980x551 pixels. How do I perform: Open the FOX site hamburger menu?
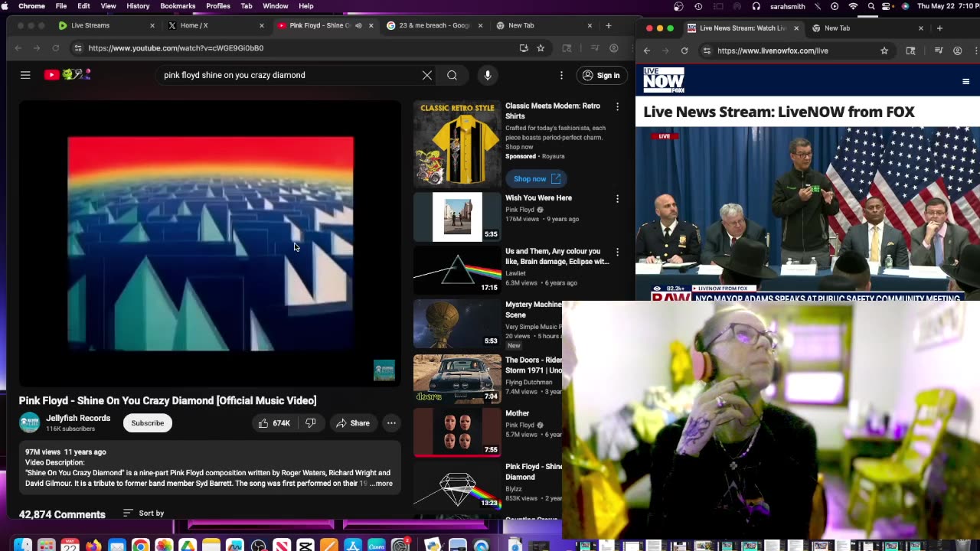(965, 81)
